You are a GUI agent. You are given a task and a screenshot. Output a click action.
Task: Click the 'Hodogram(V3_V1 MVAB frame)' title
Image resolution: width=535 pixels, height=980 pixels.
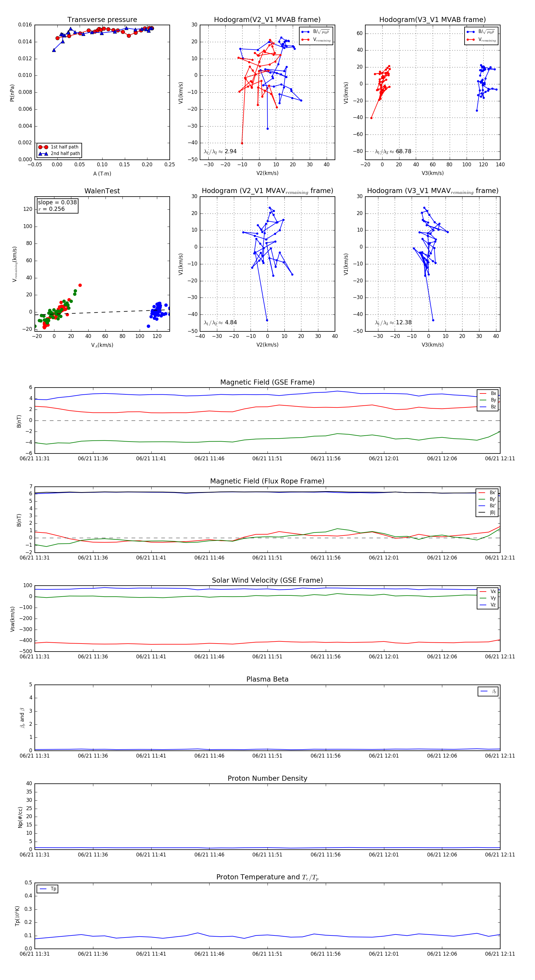pos(432,20)
